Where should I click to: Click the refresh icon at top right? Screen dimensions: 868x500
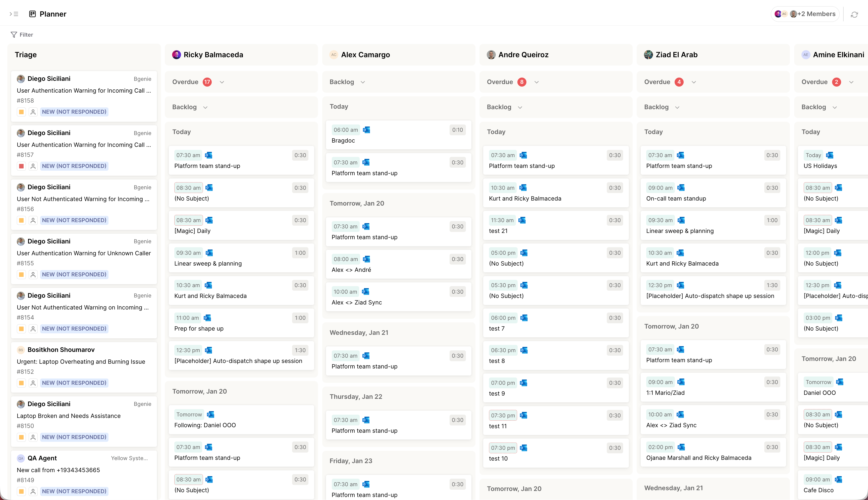(x=854, y=14)
